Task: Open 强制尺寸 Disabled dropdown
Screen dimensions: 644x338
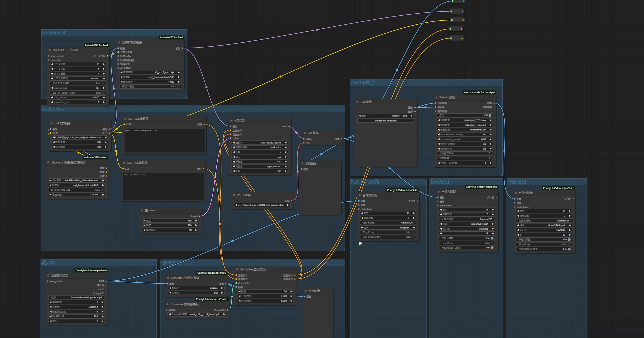Action: pyautogui.click(x=77, y=307)
